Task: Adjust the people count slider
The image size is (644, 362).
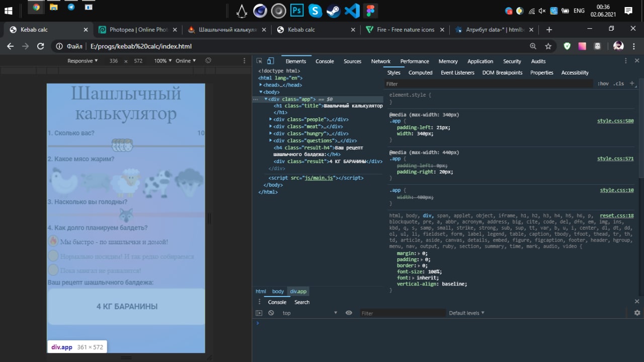Action: point(122,146)
